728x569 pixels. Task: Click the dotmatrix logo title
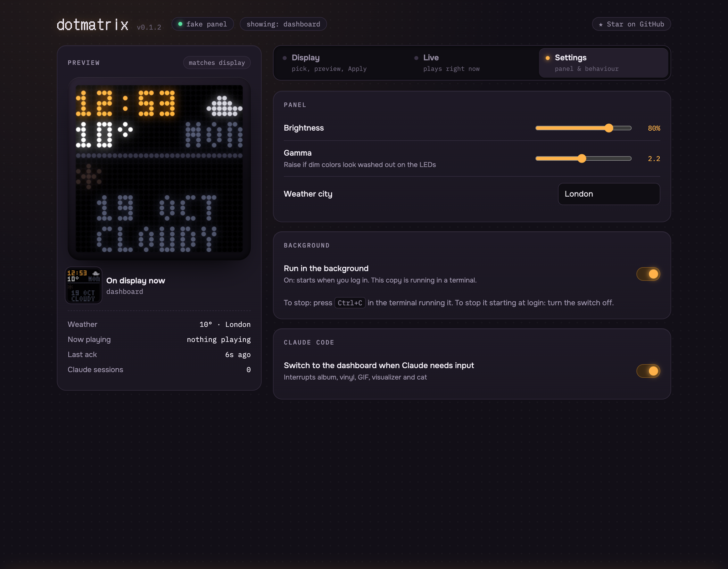point(92,25)
